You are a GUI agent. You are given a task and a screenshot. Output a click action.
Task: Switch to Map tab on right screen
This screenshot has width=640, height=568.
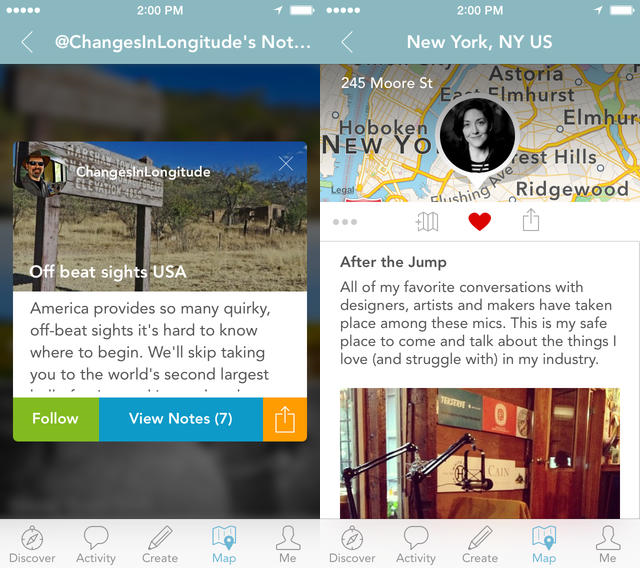tap(544, 544)
